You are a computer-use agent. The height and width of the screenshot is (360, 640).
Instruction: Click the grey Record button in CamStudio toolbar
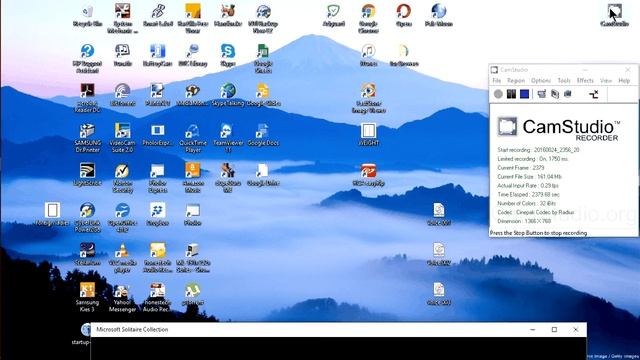tap(498, 94)
